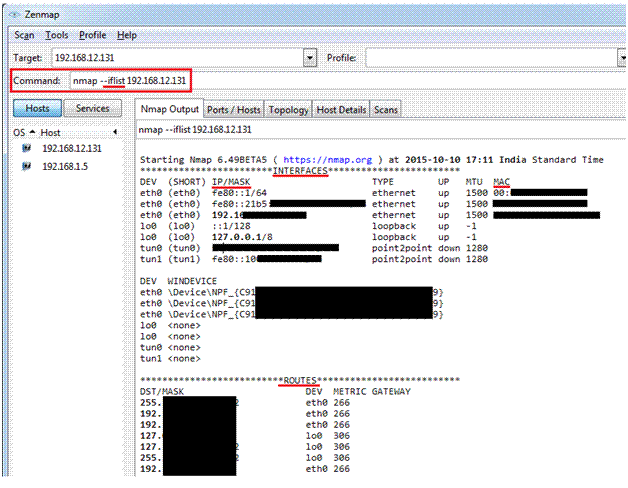Select OS icon for host 192.168.12.131
Screen dimensions: 628x488
pyautogui.click(x=26, y=148)
